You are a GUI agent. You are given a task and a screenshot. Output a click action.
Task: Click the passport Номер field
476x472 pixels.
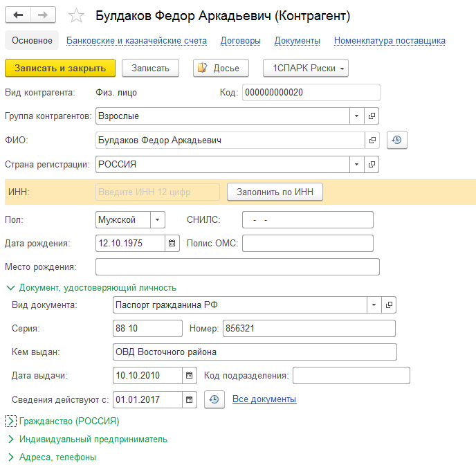[309, 328]
